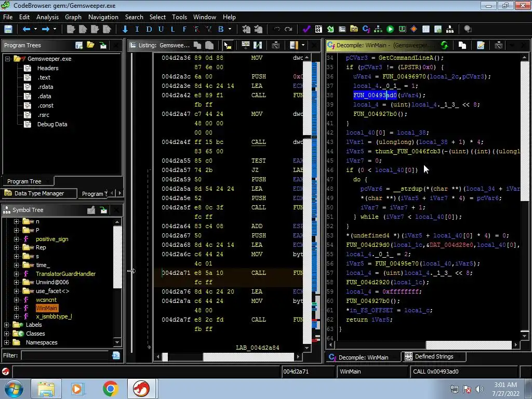Open the forward-navigation history dropdown arrow

pyautogui.click(x=55, y=29)
